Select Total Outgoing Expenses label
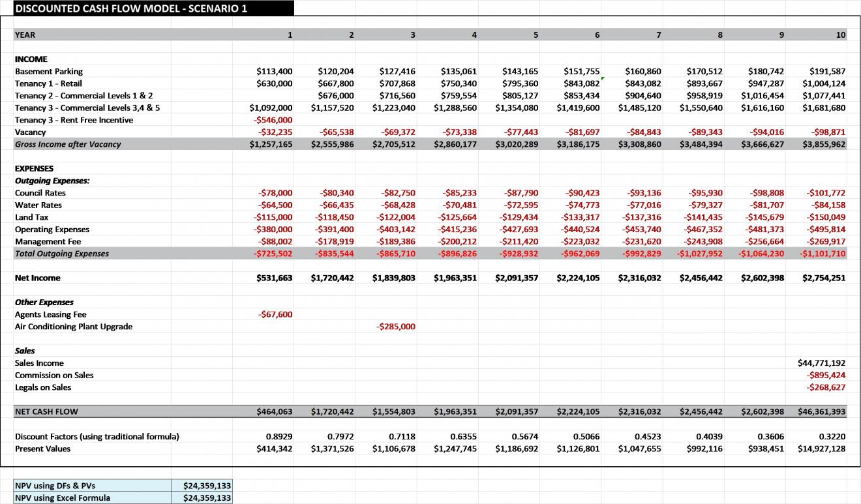This screenshot has height=504, width=861. click(62, 254)
